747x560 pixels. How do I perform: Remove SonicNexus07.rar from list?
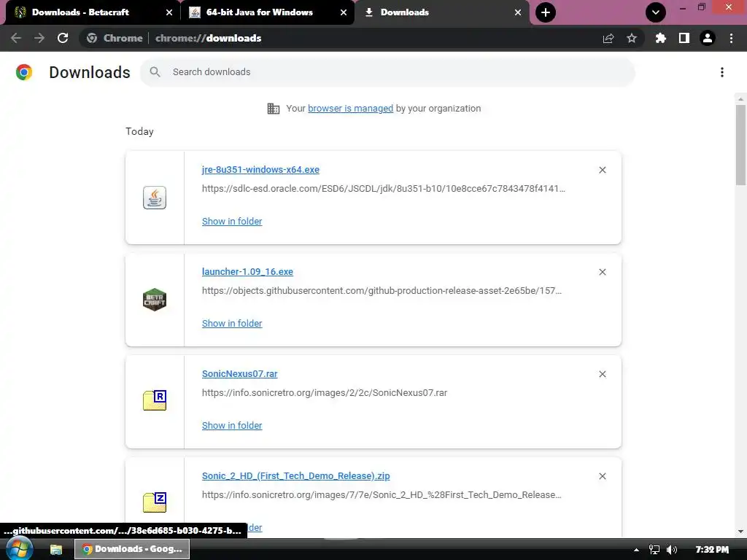[602, 374]
